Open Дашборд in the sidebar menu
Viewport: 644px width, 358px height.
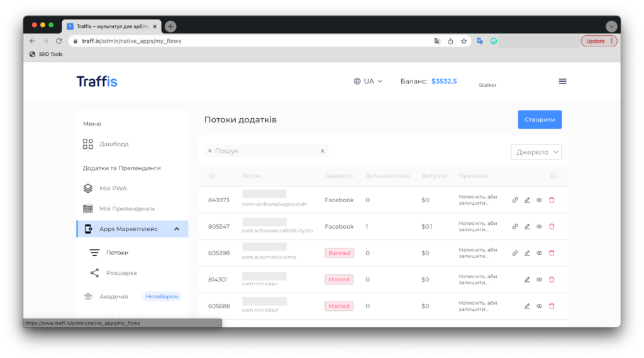(113, 144)
